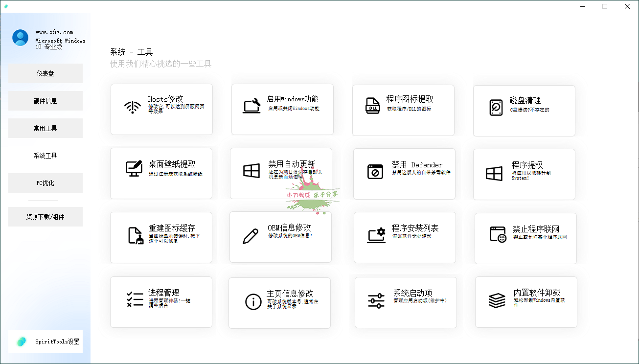Image resolution: width=639 pixels, height=364 pixels.
Task: Launch 进程管理 process manager
Action: click(161, 302)
